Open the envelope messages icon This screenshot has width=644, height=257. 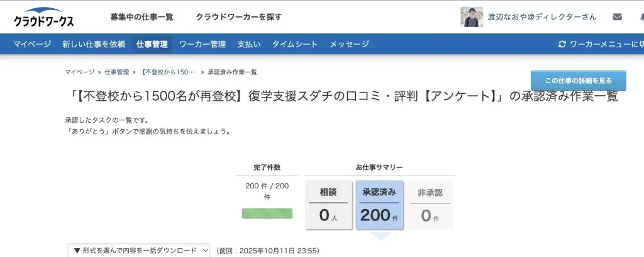[617, 17]
